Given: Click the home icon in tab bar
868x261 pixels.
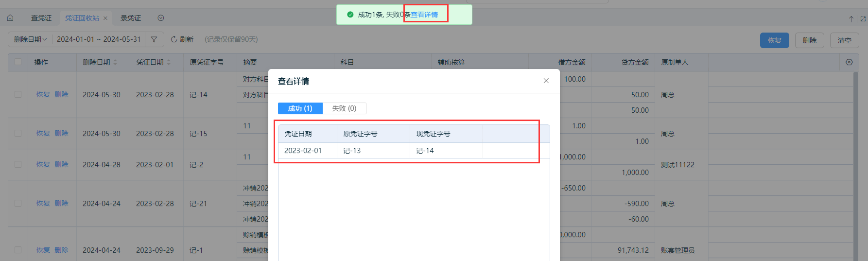Looking at the screenshot, I should pyautogui.click(x=10, y=18).
